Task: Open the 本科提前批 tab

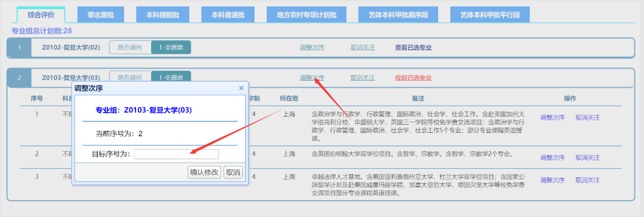Action: [163, 15]
